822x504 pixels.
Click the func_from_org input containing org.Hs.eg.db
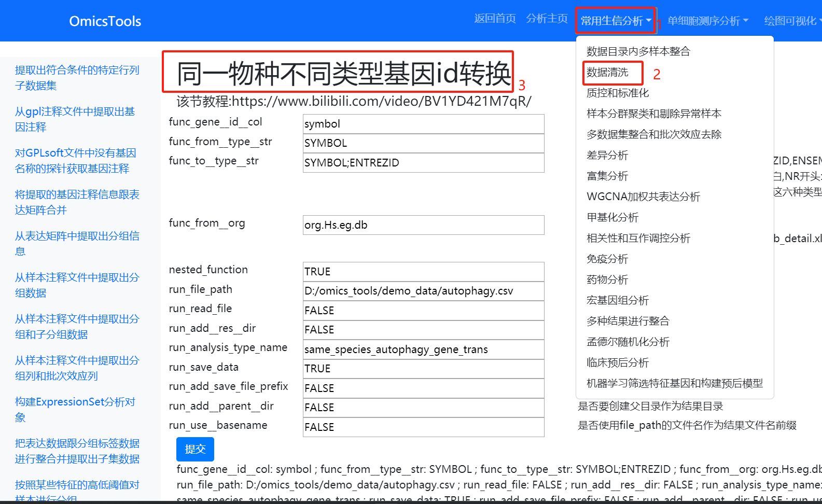click(423, 225)
